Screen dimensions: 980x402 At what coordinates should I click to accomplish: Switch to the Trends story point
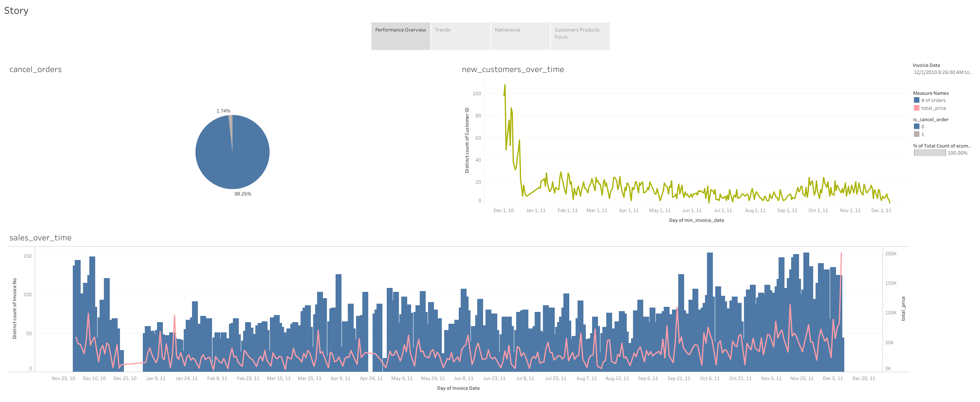(x=460, y=36)
